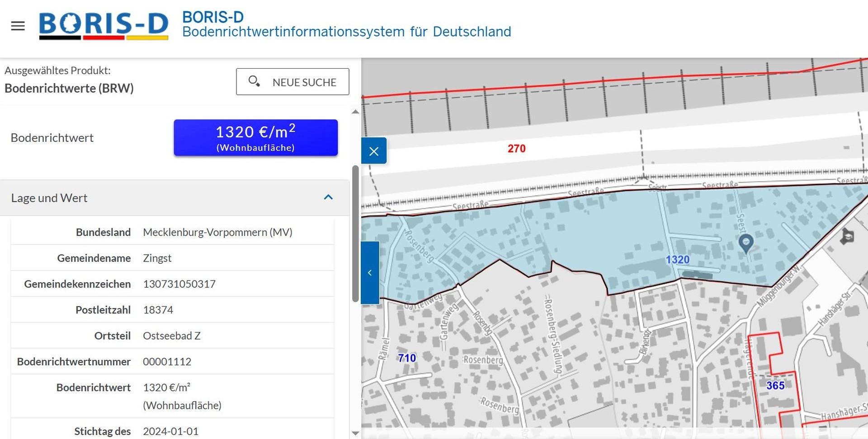
Task: Click the blue 1320 €/m² value badge
Action: pos(256,138)
